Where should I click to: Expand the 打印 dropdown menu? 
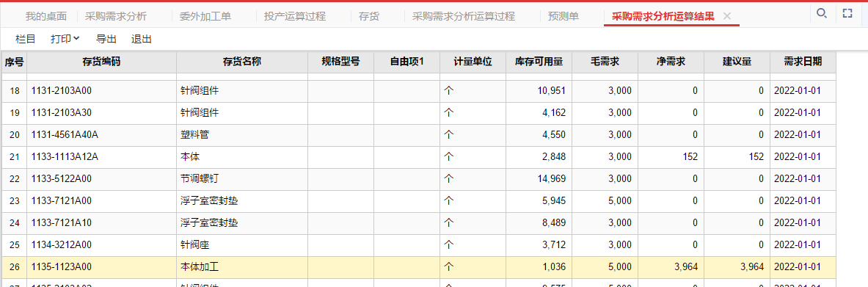tap(65, 39)
